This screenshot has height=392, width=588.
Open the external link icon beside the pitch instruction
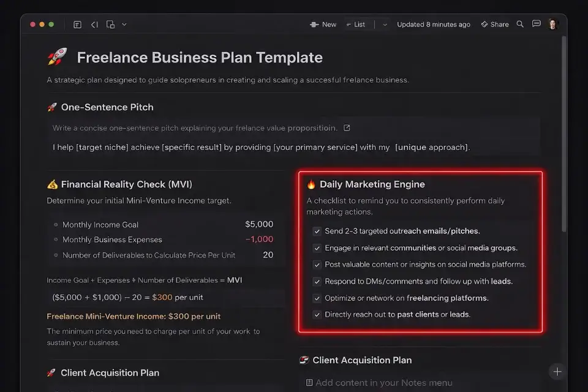point(347,127)
